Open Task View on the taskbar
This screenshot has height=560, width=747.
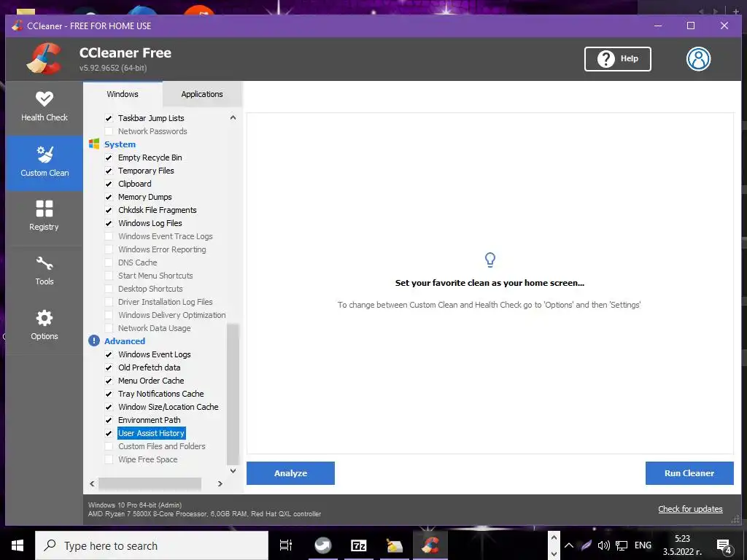[x=286, y=545]
